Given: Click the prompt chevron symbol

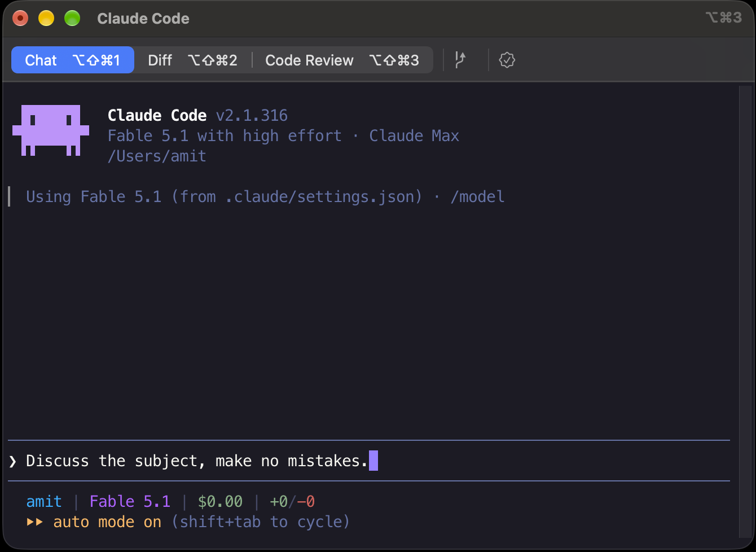Looking at the screenshot, I should (12, 461).
